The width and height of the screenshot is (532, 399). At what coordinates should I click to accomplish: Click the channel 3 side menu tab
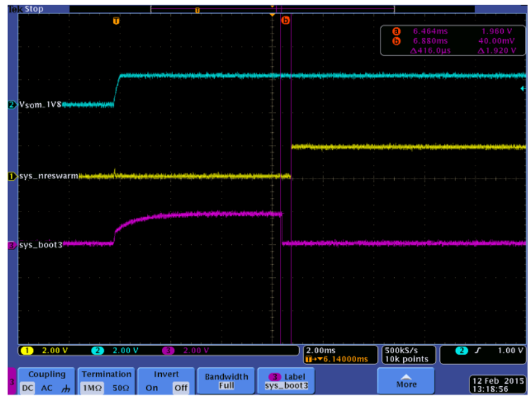pyautogui.click(x=12, y=382)
